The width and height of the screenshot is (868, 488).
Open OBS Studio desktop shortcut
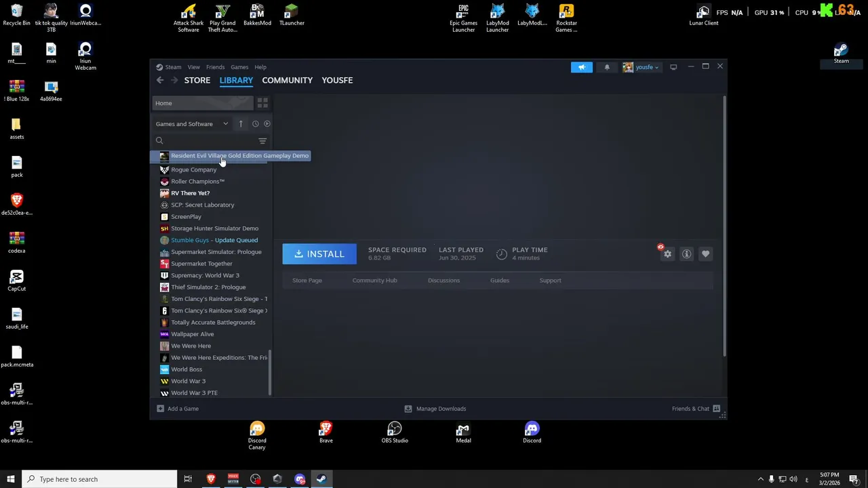tap(395, 433)
